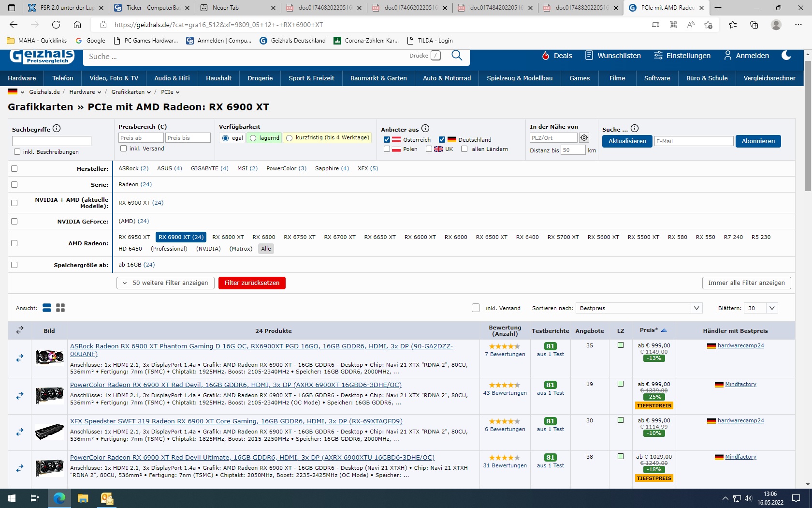Tick LZ checkbox for PowerColor Red Devil row
This screenshot has height=508, width=812.
(x=621, y=384)
